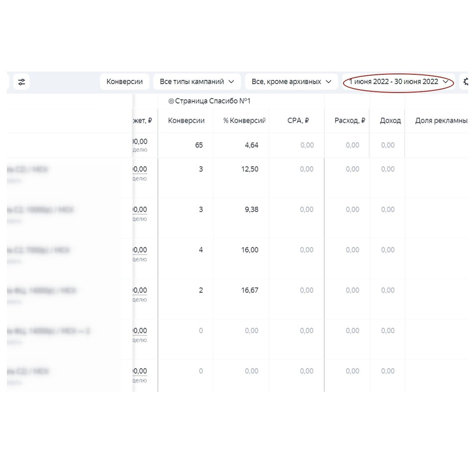476x476 pixels.
Task: Click the Конверсии button in the toolbar
Action: (124, 82)
